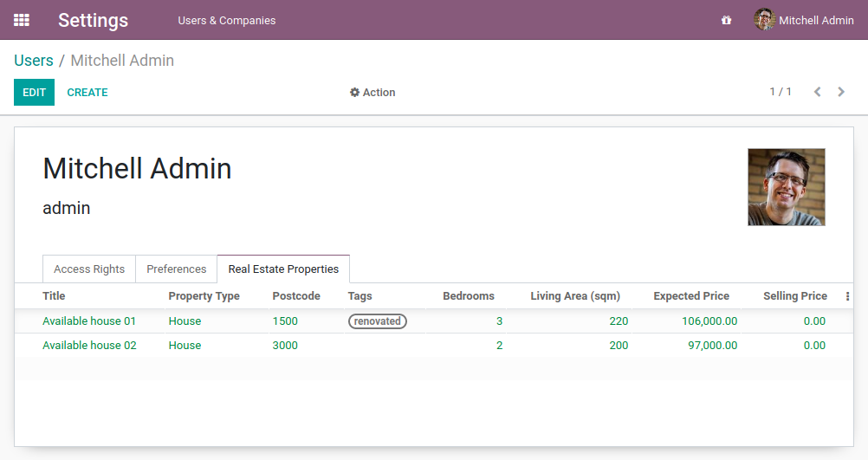Click Mitchell Admin avatar in top bar
The width and height of the screenshot is (868, 460).
tap(763, 20)
